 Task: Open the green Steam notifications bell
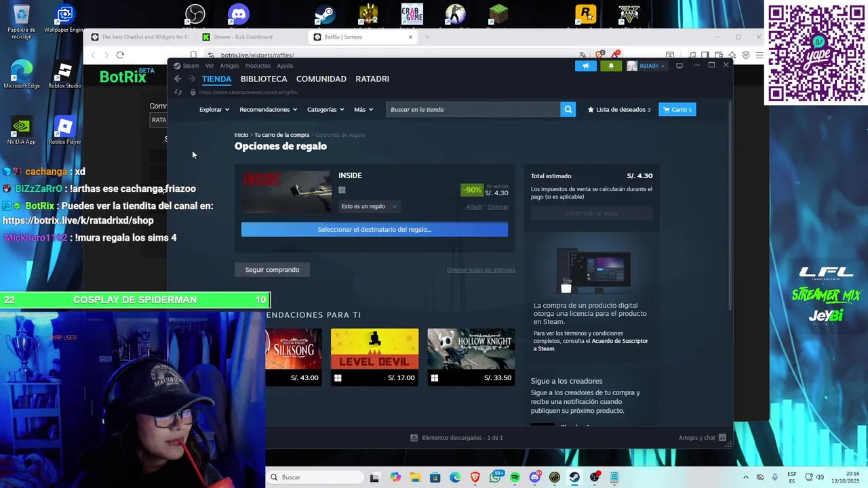tap(611, 66)
